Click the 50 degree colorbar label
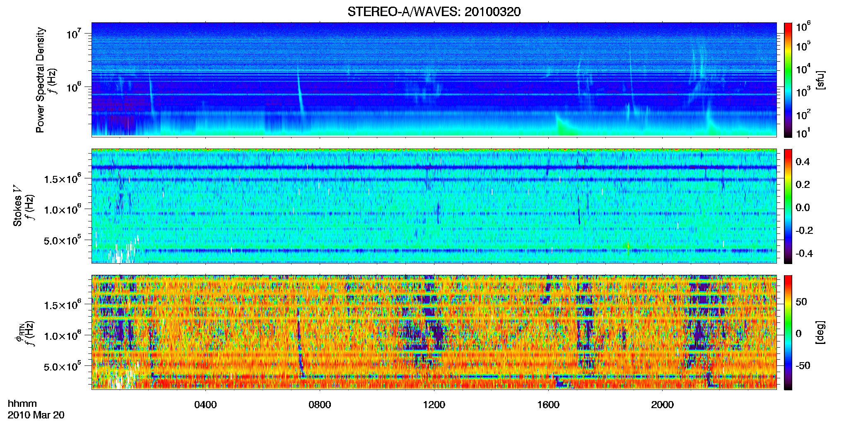The image size is (868, 447). (801, 302)
